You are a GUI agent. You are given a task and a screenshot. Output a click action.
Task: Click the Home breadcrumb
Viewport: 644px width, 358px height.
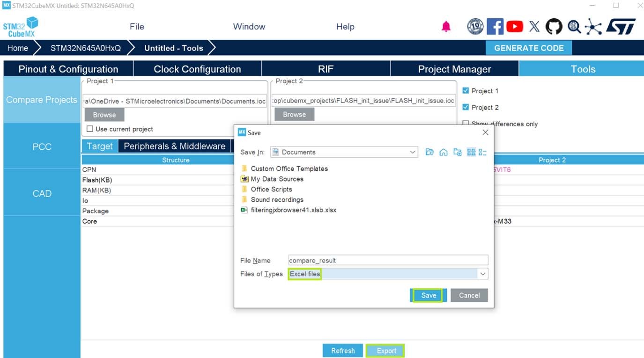point(18,48)
